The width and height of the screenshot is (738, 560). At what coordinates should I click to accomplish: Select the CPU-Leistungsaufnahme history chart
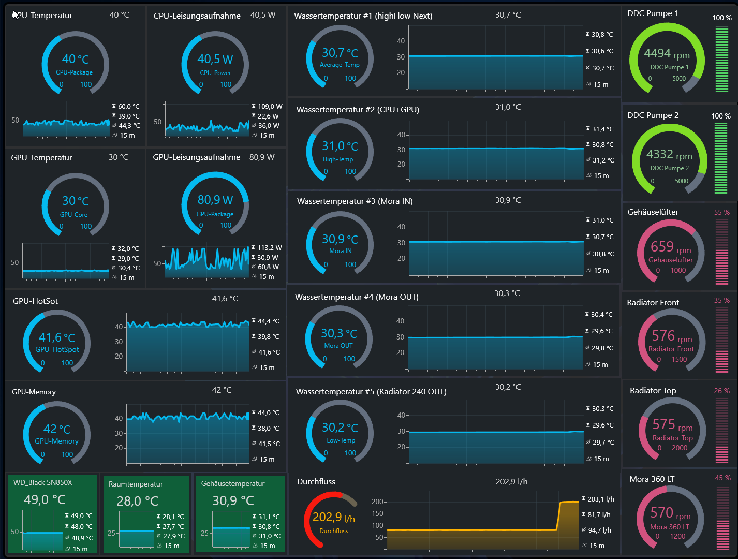207,120
